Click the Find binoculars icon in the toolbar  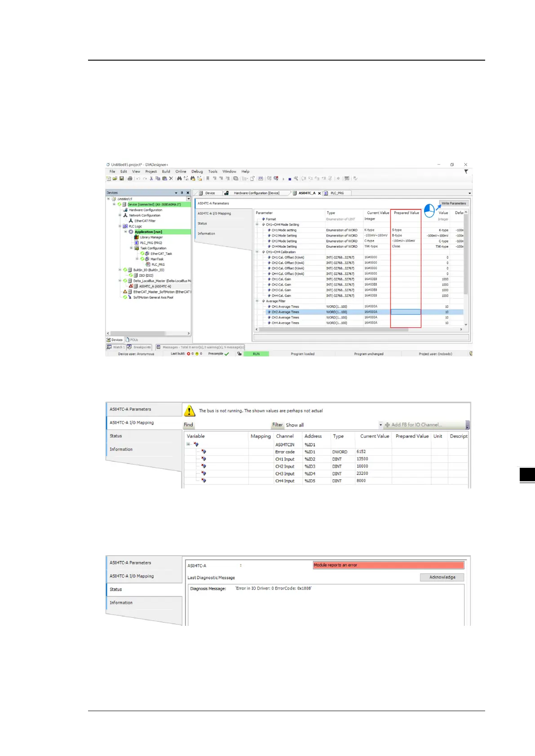click(179, 179)
